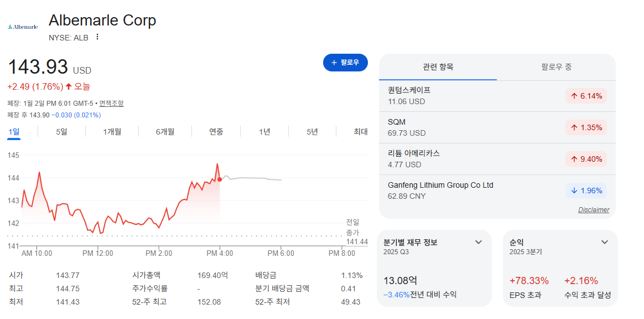Screen dimensions: 644x319
Task: Click the red dot marker at PM 4:00 on chart
Action: 220,179
